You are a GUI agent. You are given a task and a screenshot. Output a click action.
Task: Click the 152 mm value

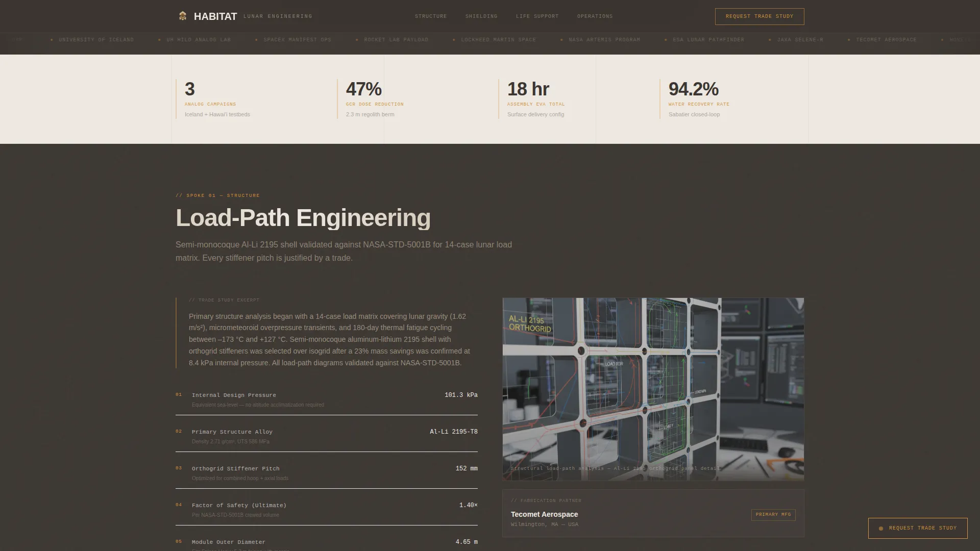click(x=467, y=468)
